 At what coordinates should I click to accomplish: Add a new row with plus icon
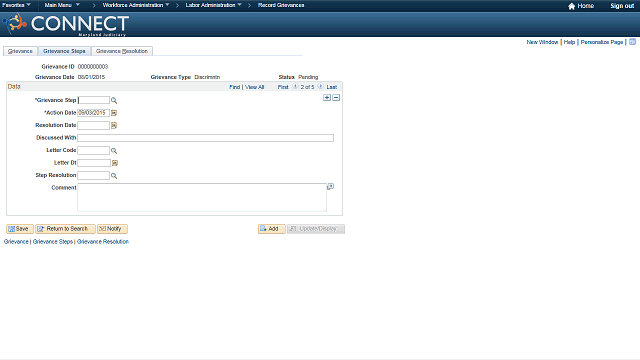[327, 98]
